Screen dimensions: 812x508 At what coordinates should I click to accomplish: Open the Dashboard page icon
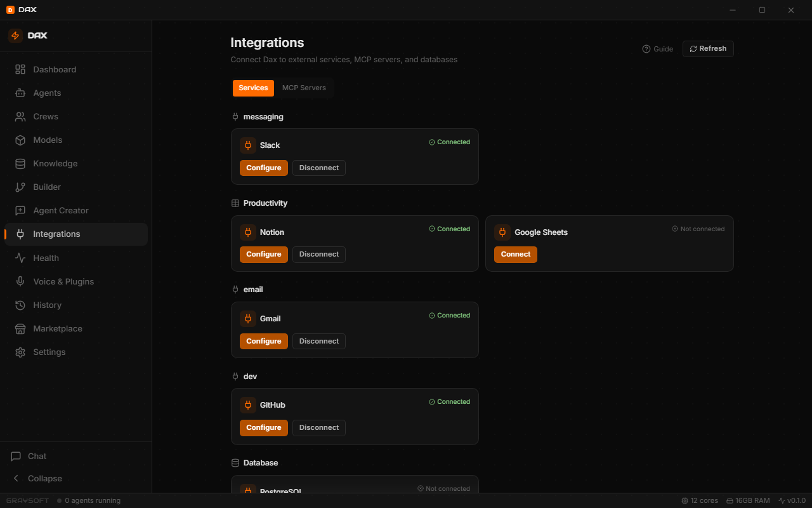(20, 69)
